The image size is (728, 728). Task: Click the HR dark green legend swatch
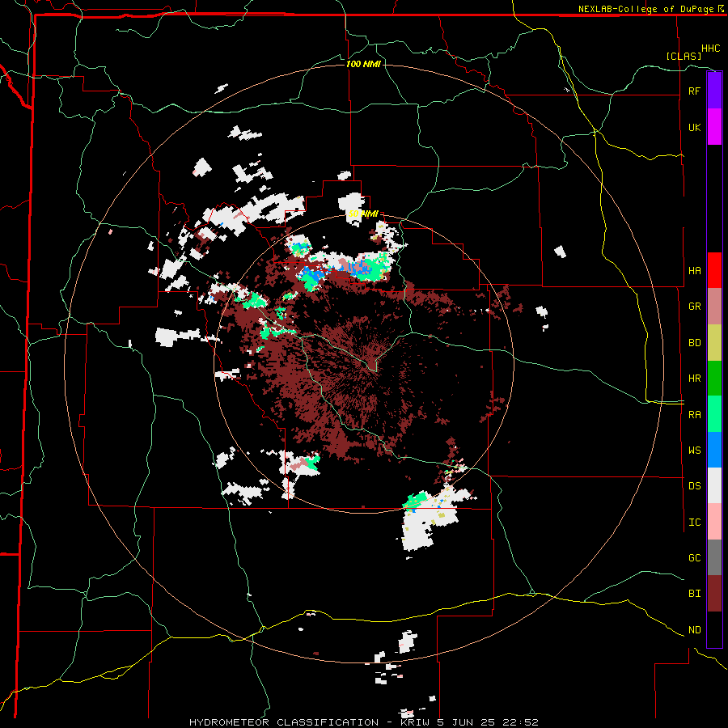(714, 379)
